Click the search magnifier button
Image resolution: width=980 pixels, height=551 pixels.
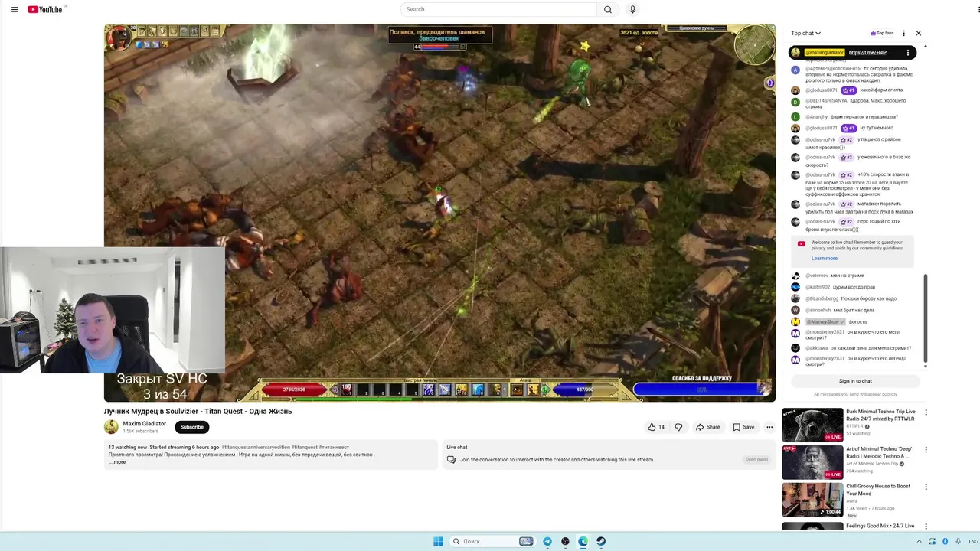click(608, 9)
